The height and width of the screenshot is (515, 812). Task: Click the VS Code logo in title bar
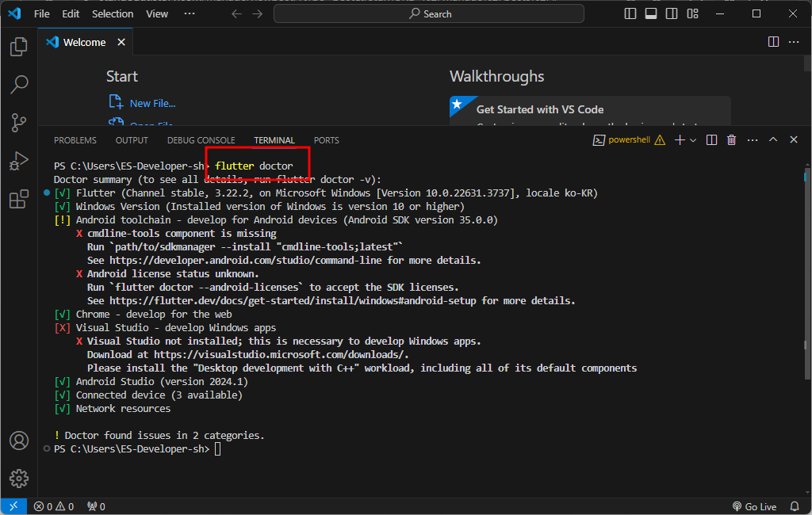(14, 13)
